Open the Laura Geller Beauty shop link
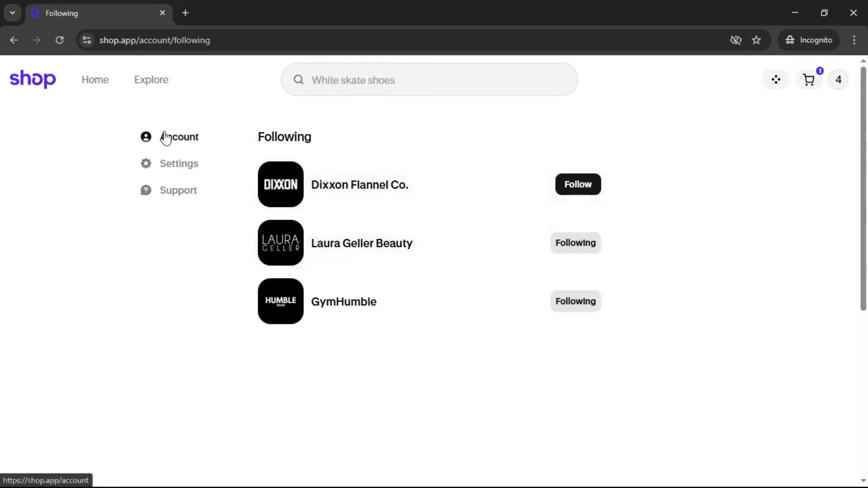Screen dimensions: 868x488 click(x=361, y=243)
